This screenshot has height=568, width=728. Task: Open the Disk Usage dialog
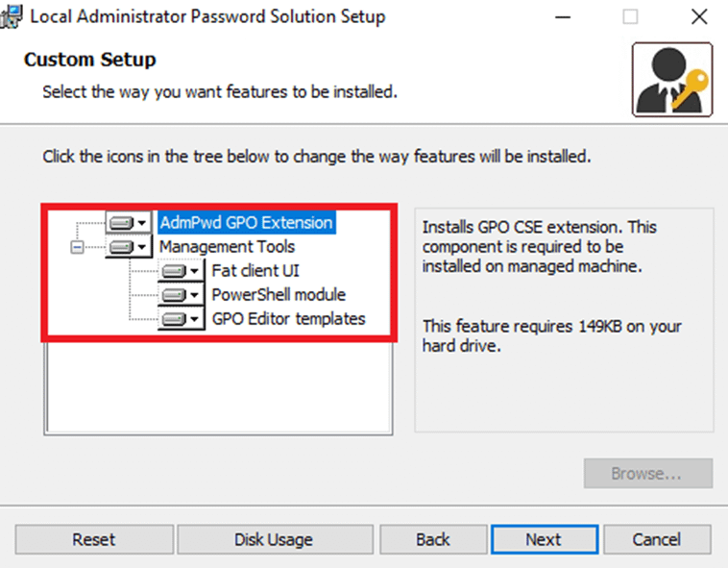(275, 540)
